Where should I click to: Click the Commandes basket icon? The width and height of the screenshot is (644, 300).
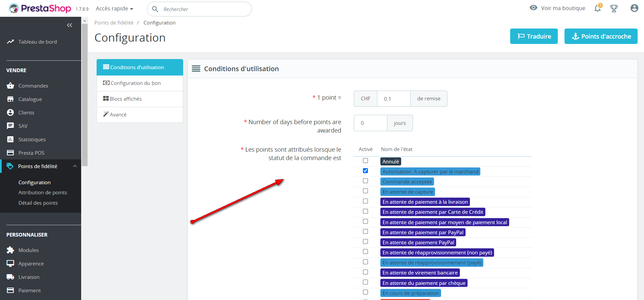pos(10,86)
